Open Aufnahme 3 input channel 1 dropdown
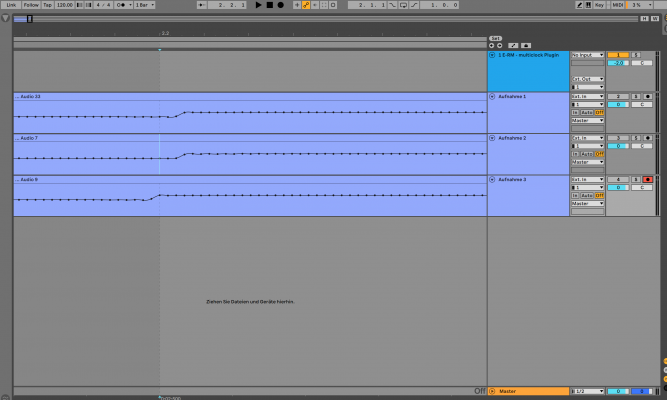The width and height of the screenshot is (667, 400). click(x=587, y=188)
